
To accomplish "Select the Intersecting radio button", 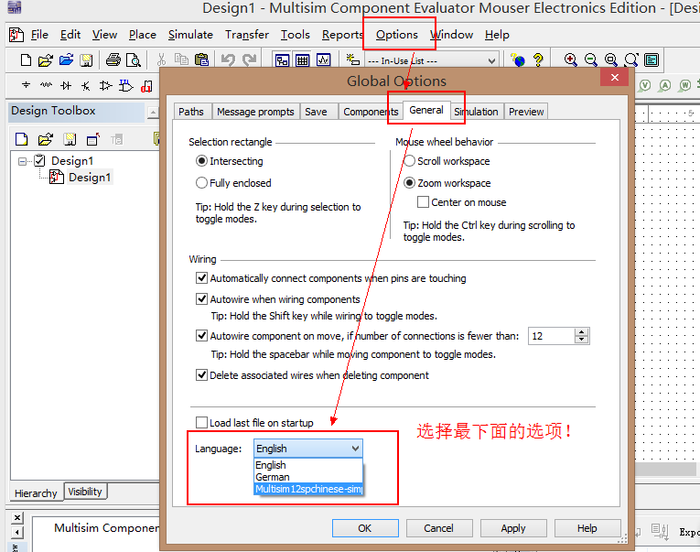I will (202, 161).
